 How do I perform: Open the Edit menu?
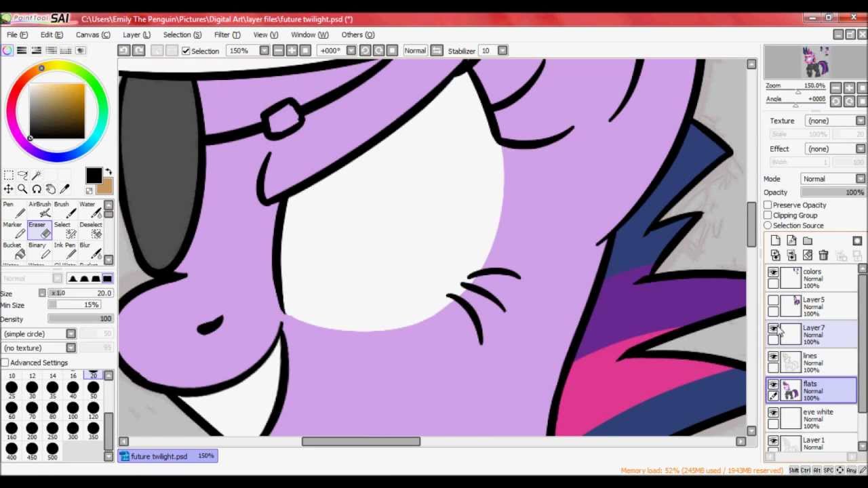tap(52, 35)
